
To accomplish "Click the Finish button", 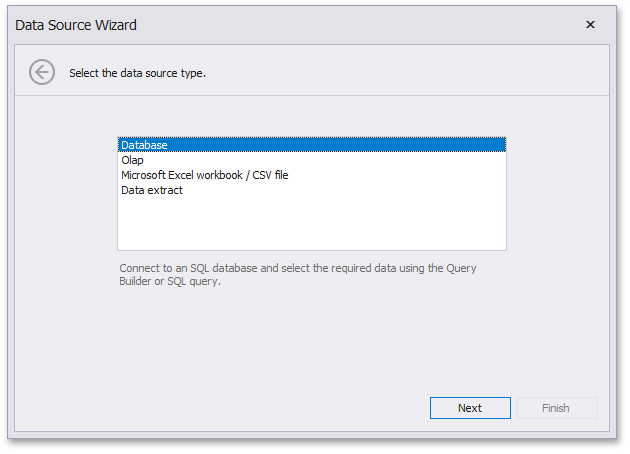I will (x=555, y=408).
